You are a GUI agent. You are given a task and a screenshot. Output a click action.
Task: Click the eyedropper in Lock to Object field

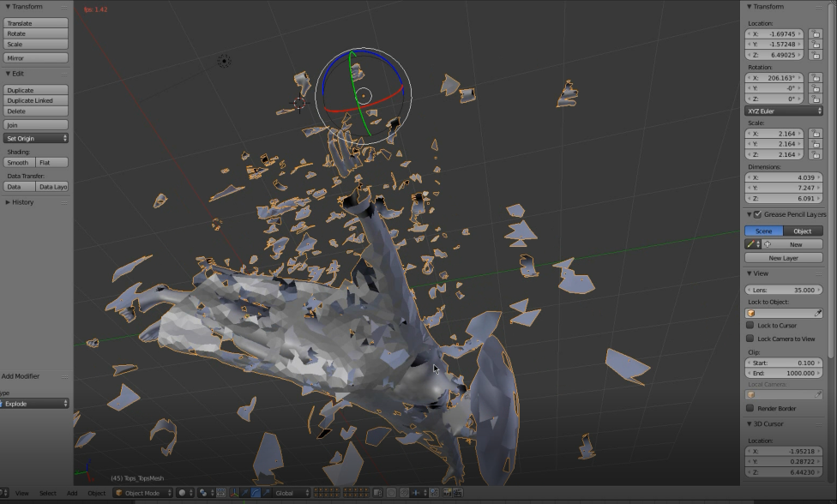click(x=818, y=313)
